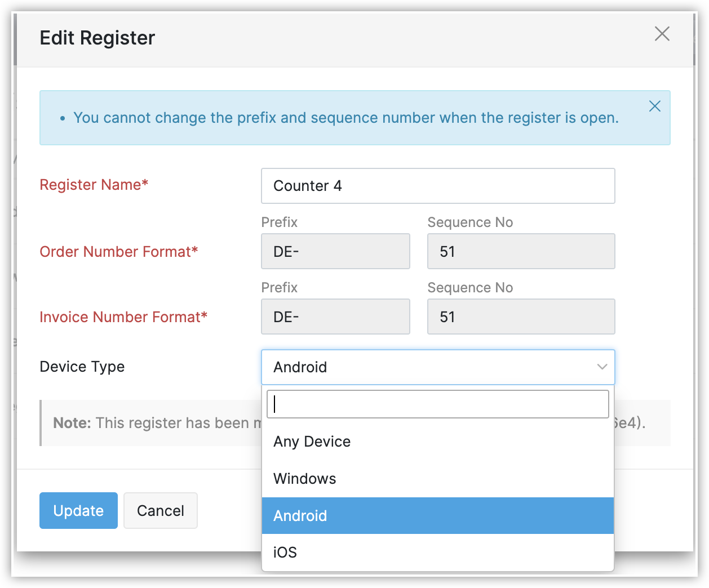Click the Invoice Number Format sequence field
The width and height of the screenshot is (709, 588).
[x=521, y=317]
